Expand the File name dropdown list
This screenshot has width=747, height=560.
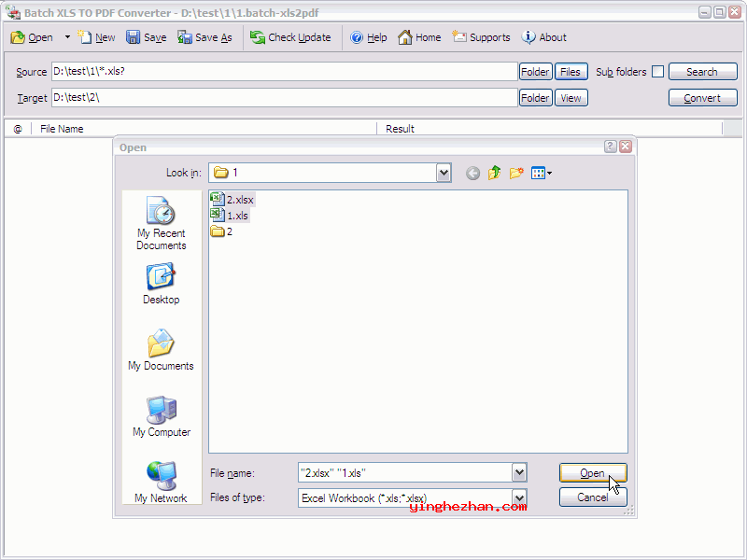pos(519,473)
